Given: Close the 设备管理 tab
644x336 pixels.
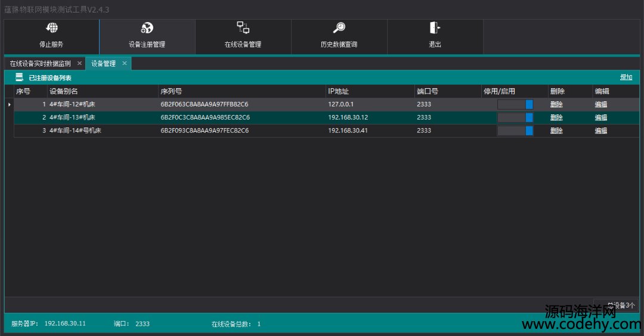Looking at the screenshot, I should click(x=125, y=63).
